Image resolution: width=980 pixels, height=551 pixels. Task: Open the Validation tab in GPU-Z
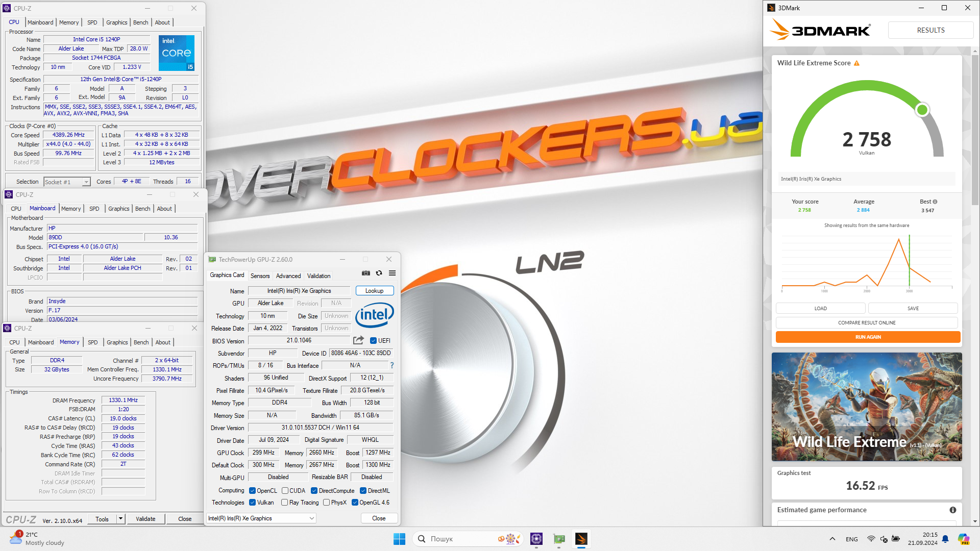pos(318,276)
